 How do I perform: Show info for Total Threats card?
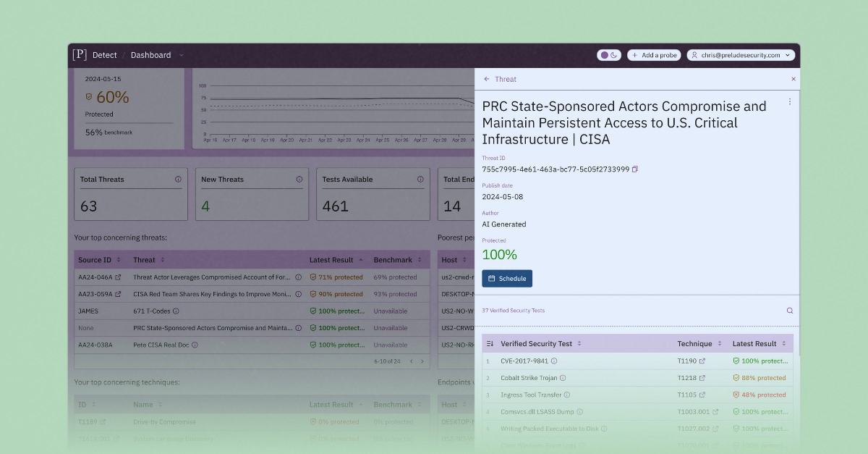click(x=178, y=180)
